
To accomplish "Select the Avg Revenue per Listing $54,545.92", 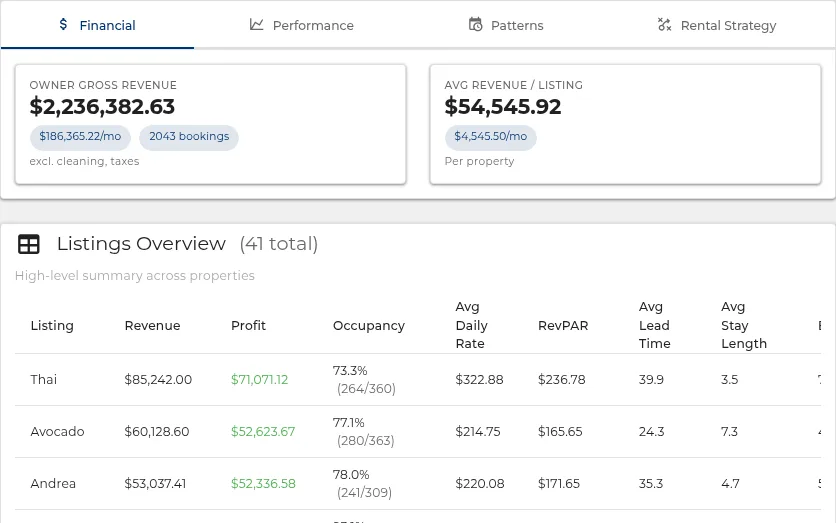I will click(x=503, y=107).
